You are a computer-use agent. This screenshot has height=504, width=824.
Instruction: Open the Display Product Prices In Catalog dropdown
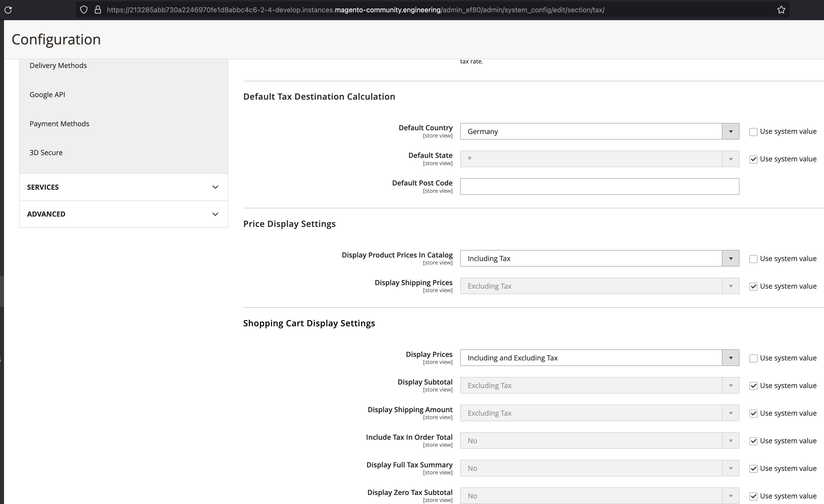click(x=730, y=258)
